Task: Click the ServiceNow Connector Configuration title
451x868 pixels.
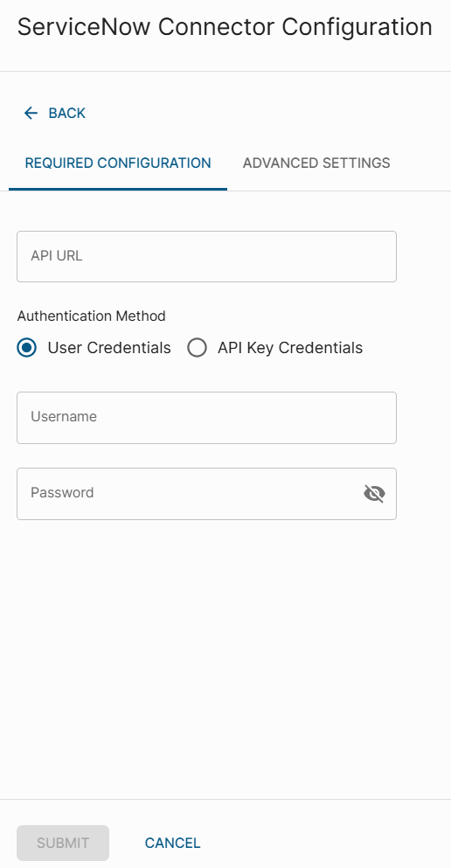Action: [x=225, y=26]
